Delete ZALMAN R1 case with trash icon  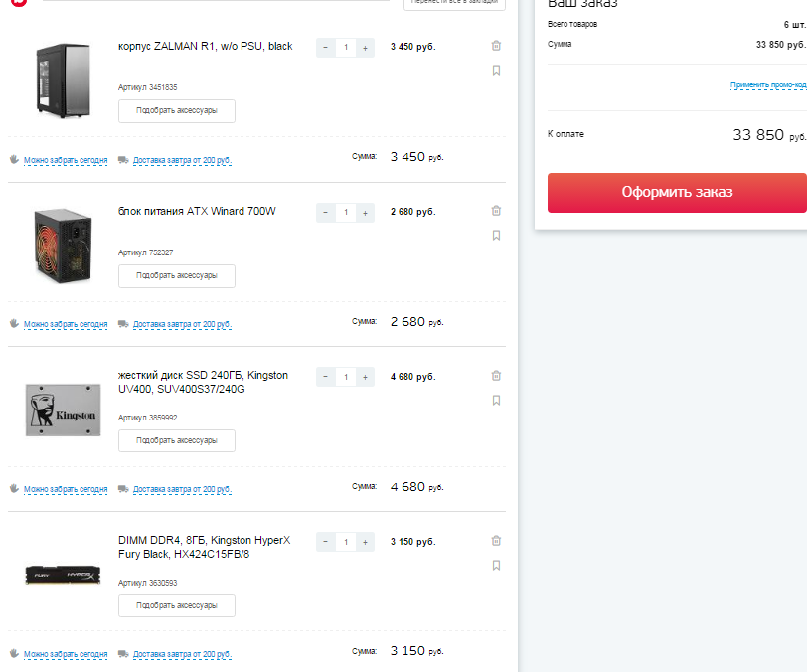pyautogui.click(x=496, y=46)
